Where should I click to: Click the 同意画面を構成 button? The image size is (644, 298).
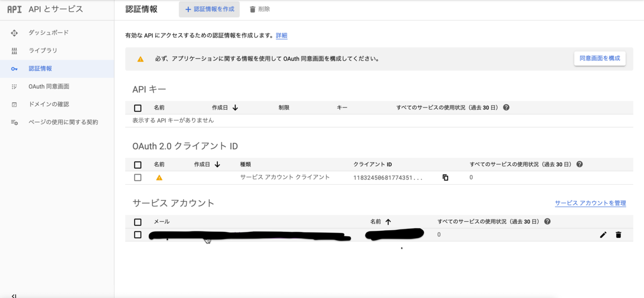(599, 59)
